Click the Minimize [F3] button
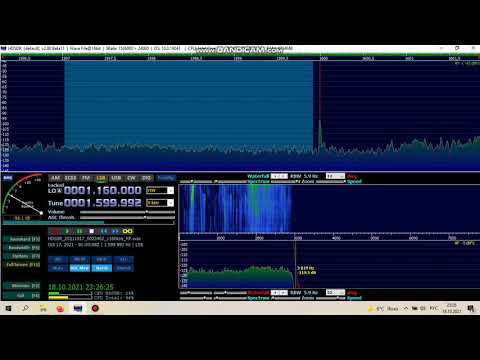The image size is (480, 360). [x=22, y=286]
